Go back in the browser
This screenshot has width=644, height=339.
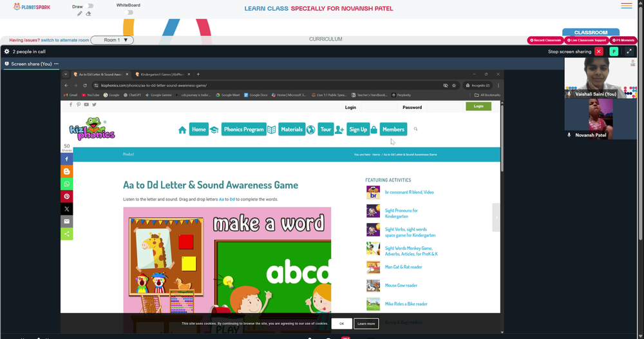point(66,86)
